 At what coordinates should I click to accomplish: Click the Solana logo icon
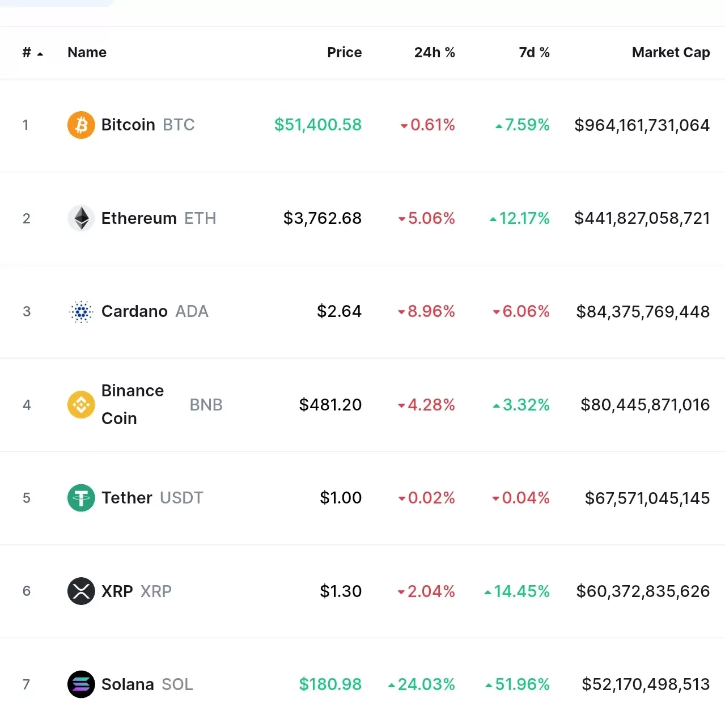click(81, 684)
